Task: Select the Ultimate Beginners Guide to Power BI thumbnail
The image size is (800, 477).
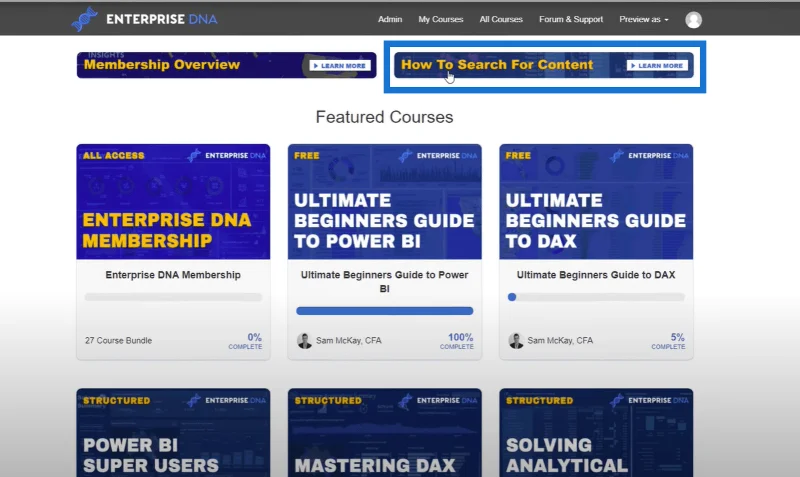Action: pos(385,202)
